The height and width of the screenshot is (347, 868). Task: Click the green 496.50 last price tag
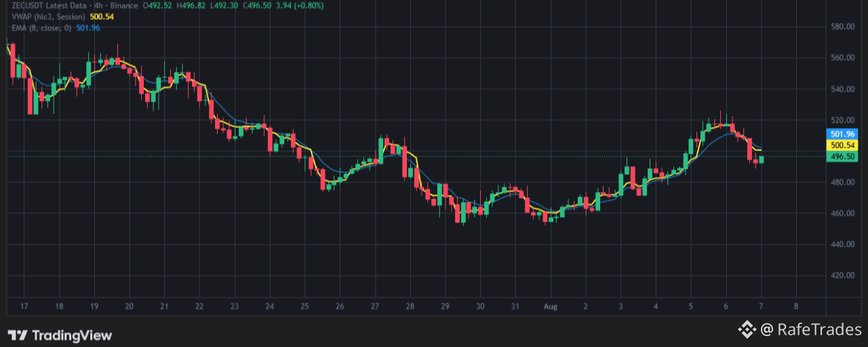tap(842, 156)
